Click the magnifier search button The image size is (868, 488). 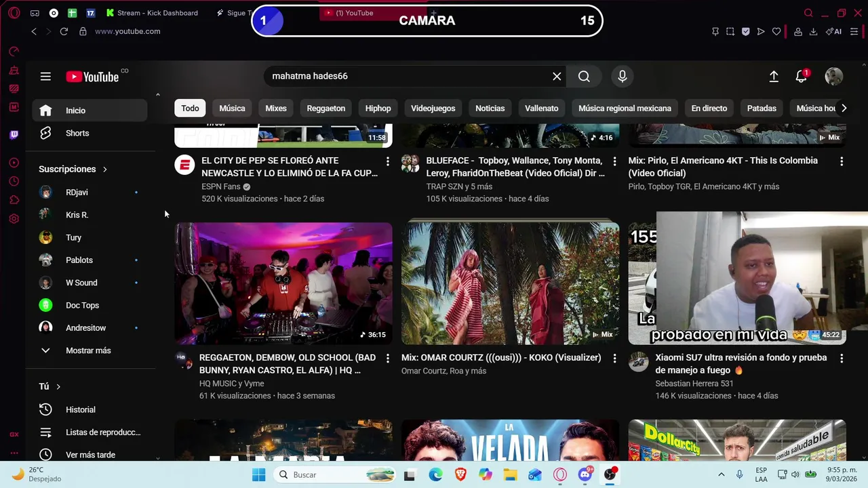584,77
